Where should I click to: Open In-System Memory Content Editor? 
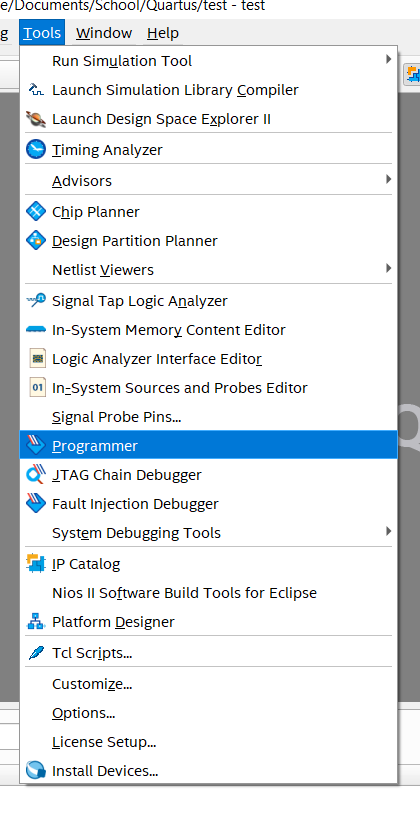208,330
